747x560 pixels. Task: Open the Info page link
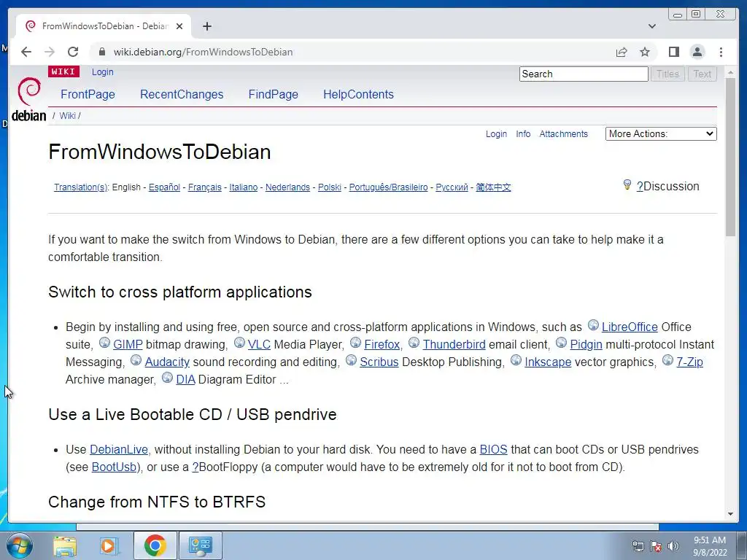point(523,134)
